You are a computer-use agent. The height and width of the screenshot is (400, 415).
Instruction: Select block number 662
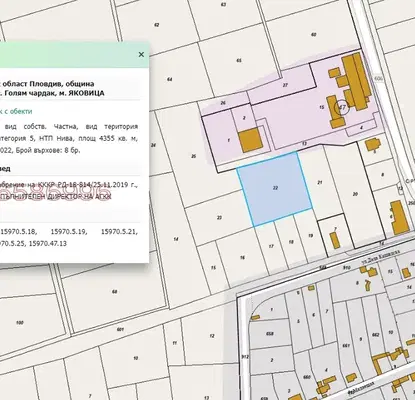375,334
